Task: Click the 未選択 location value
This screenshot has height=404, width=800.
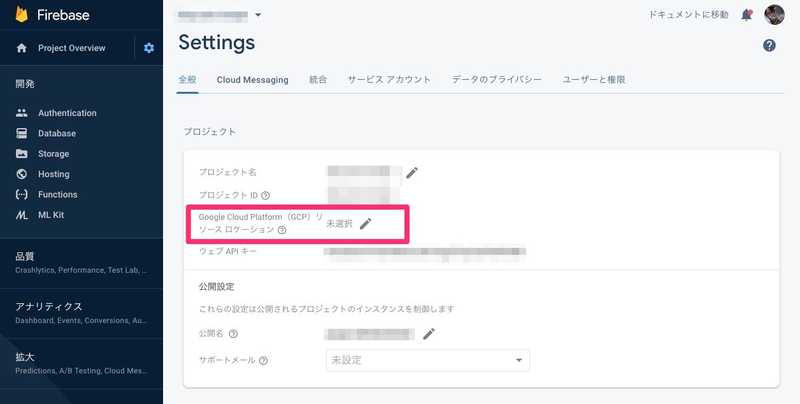Action: 339,224
